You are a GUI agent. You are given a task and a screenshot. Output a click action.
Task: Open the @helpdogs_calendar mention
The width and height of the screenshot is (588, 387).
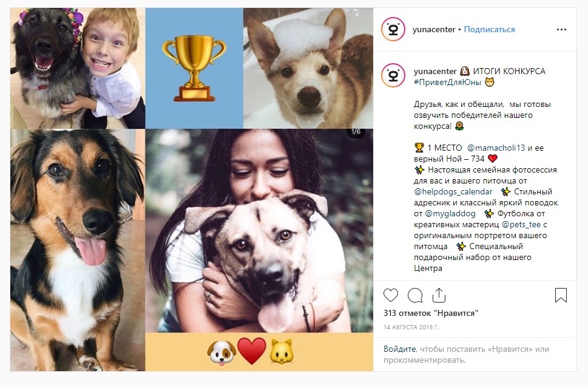(453, 192)
